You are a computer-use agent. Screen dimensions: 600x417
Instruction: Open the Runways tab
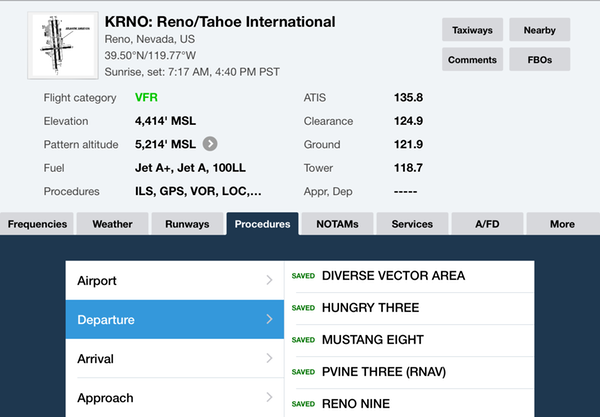click(x=187, y=224)
